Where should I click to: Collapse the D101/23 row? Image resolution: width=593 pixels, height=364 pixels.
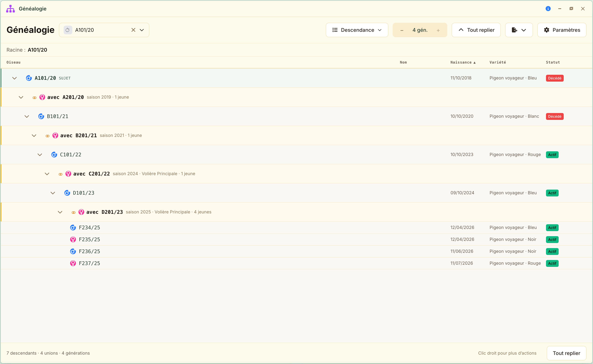[x=53, y=193]
